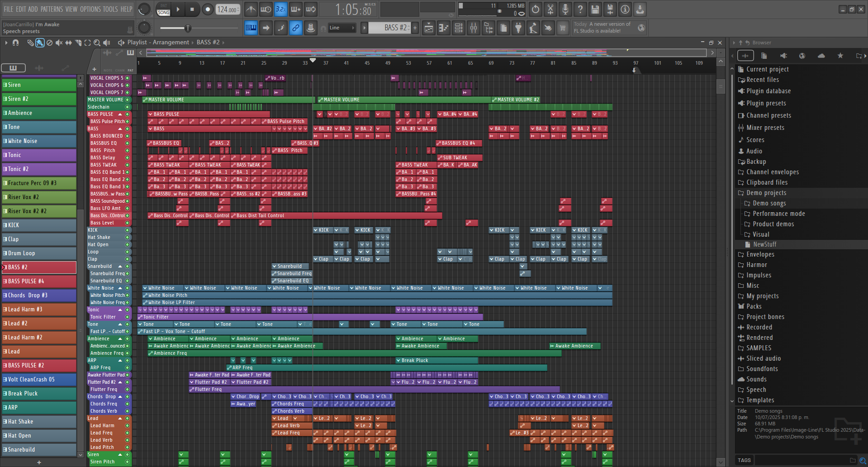Click the plugin picker plug icon
Viewport: 868px width, 467px height.
click(518, 28)
